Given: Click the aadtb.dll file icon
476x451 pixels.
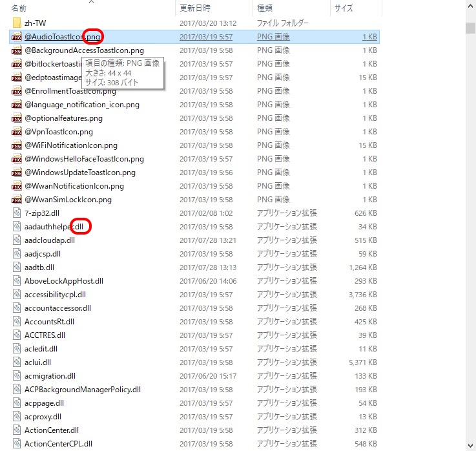Looking at the screenshot, I should coord(17,267).
